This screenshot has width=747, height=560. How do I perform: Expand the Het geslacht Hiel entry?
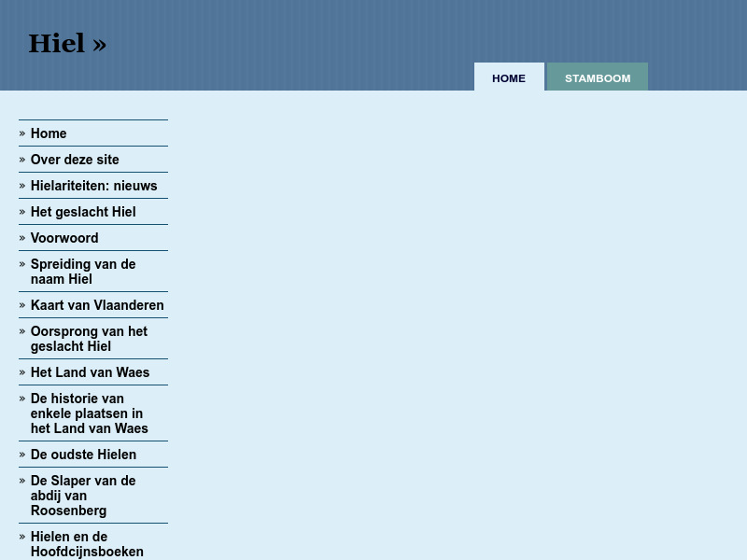pos(82,212)
